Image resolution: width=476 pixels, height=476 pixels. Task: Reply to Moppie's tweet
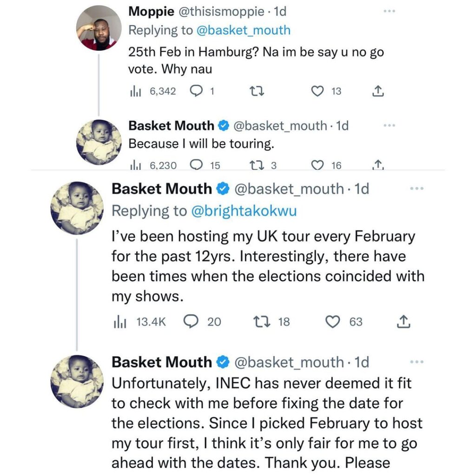click(195, 92)
